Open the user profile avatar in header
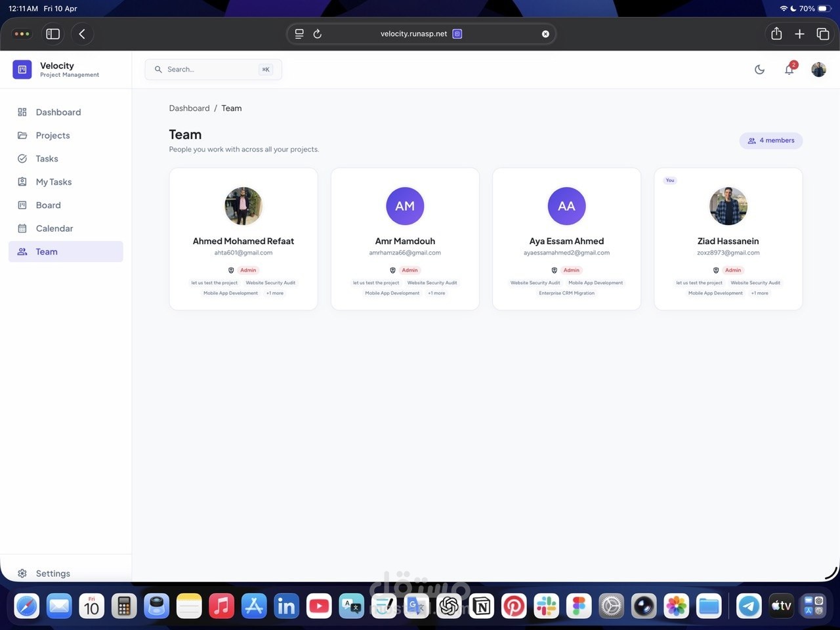Image resolution: width=840 pixels, height=630 pixels. pyautogui.click(x=818, y=70)
